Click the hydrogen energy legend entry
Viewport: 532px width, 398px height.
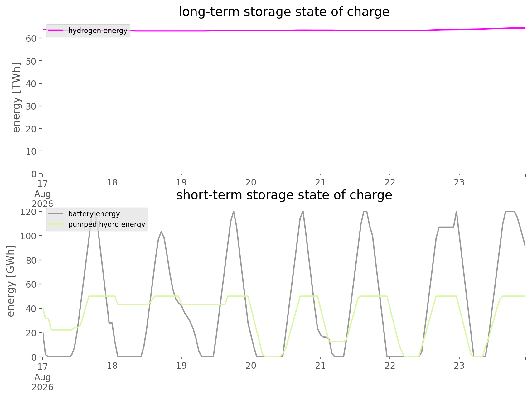click(x=88, y=31)
